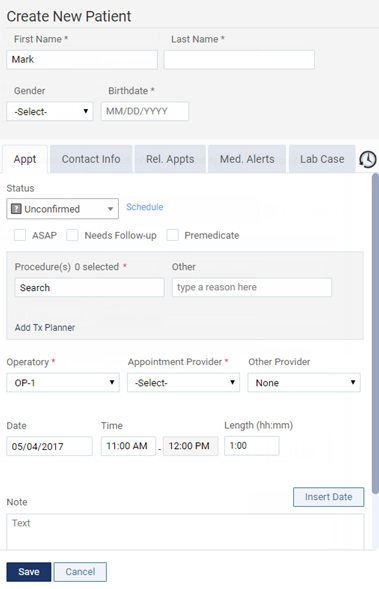Switch to the Contact Info tab
Viewport: 379px width, 589px height.
[91, 159]
